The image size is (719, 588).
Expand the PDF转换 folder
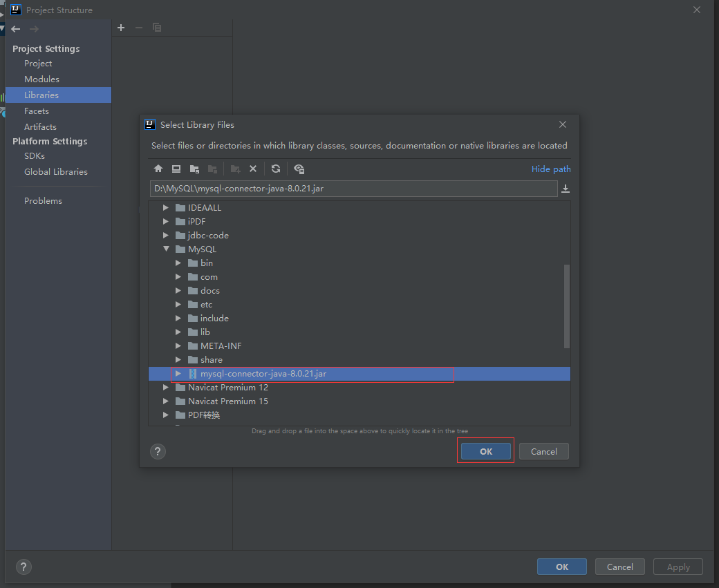165,415
